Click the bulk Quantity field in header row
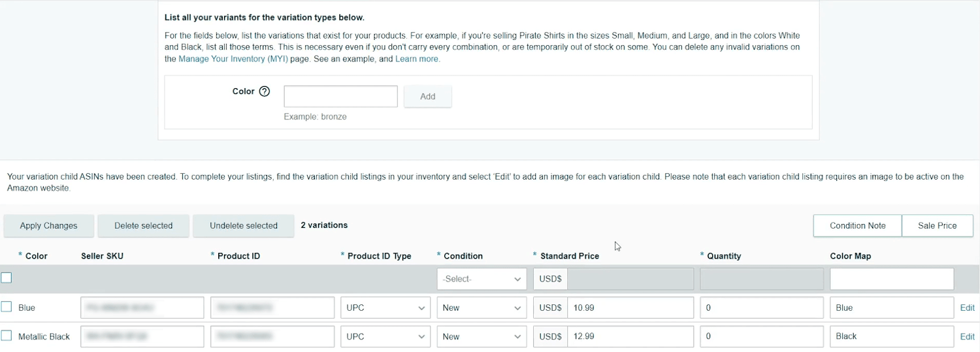Viewport: 980px width, 352px height. point(762,279)
